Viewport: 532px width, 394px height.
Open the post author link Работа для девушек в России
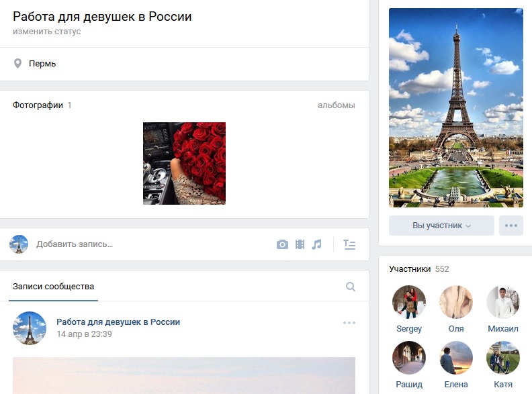point(118,322)
